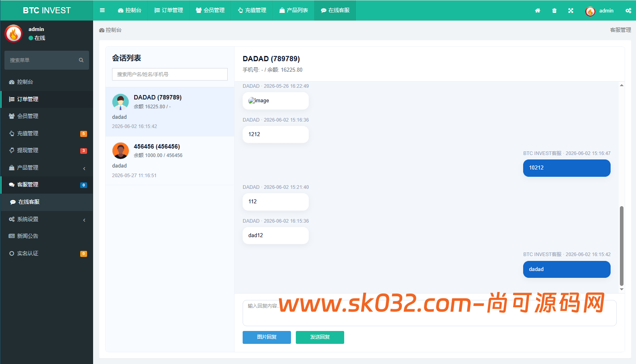The image size is (636, 364).
Task: Click the 在线 status indicator under admin
Action: pos(37,38)
